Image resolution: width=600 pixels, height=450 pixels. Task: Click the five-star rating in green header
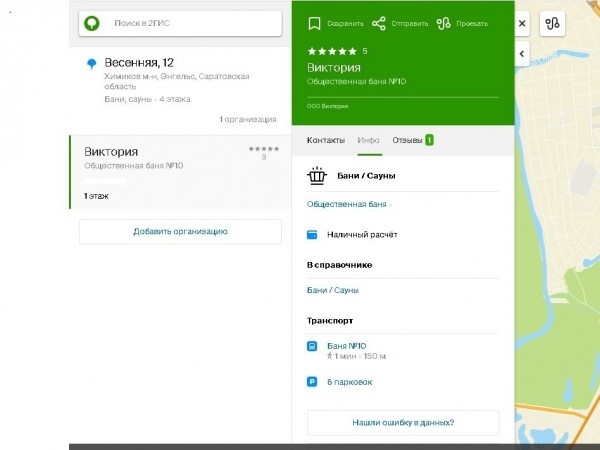[x=332, y=51]
